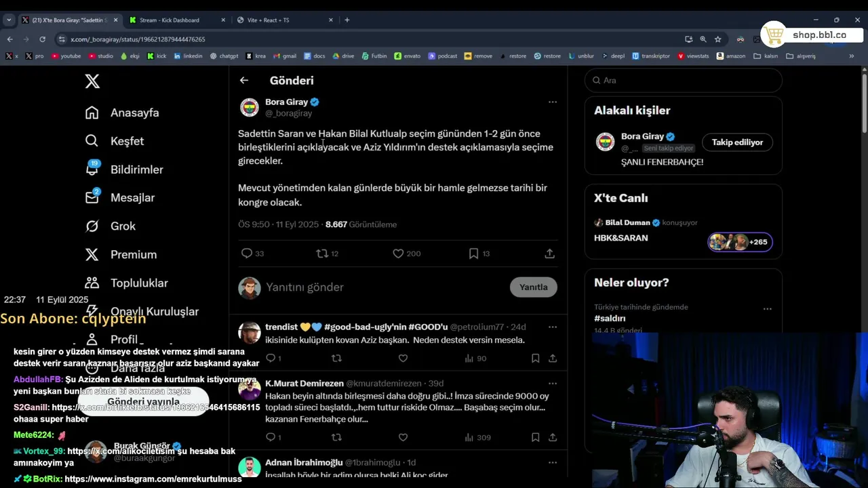Like the main post with 200 likes
Image resolution: width=868 pixels, height=488 pixels.
[406, 253]
